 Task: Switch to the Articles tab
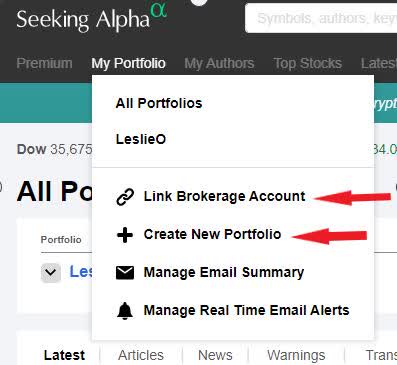[x=141, y=355]
